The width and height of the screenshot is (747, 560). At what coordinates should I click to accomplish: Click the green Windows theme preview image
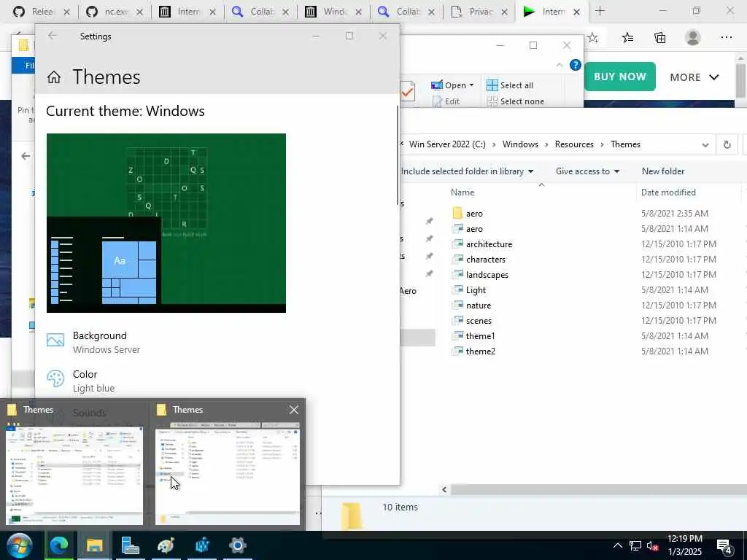(x=166, y=223)
